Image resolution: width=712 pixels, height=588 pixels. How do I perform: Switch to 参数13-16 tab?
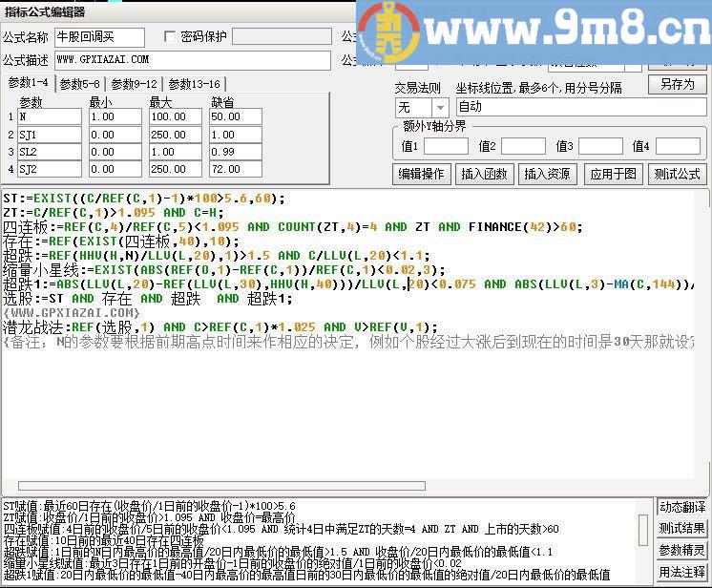pyautogui.click(x=195, y=84)
